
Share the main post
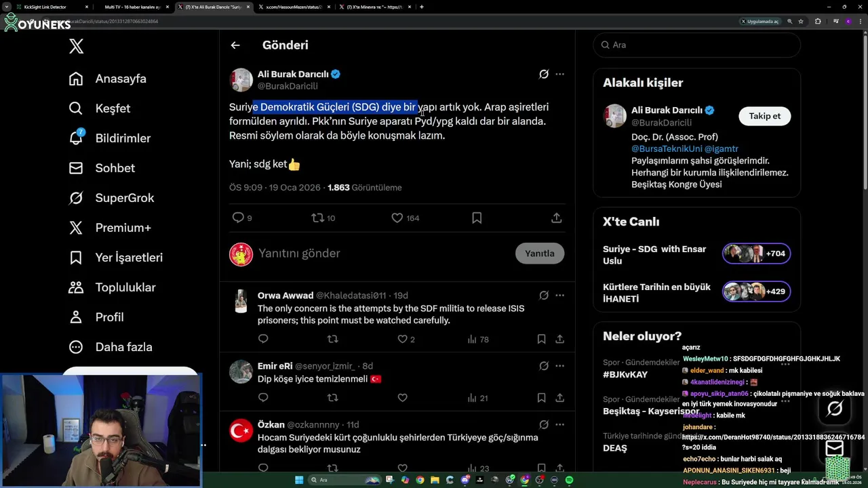556,218
